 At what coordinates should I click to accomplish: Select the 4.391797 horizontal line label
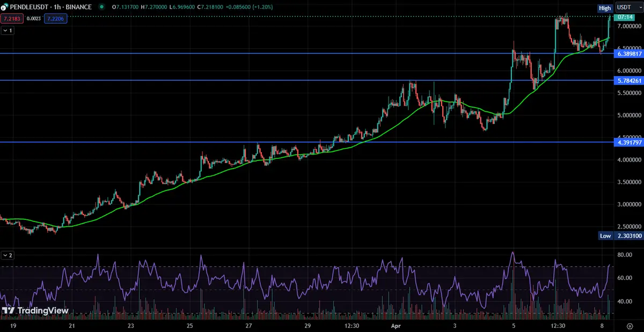pos(629,142)
